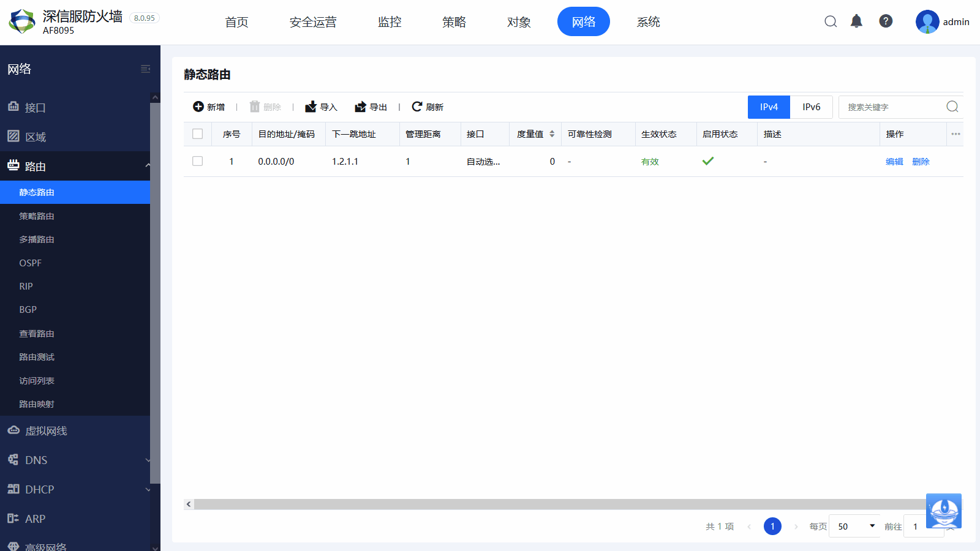Image resolution: width=980 pixels, height=551 pixels.
Task: Select all routes with header checkbox
Action: click(197, 134)
